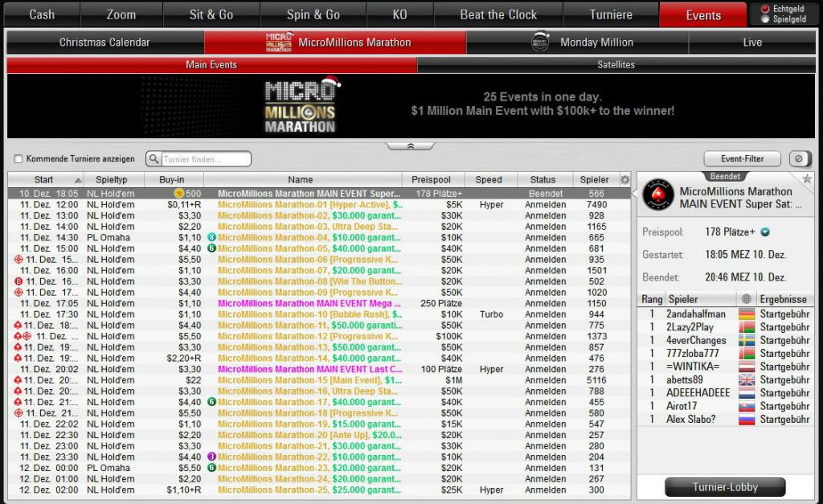Viewport: 823px width, 504px height.
Task: Click the knockout target icon on Marathon-09 row
Action: 18,293
